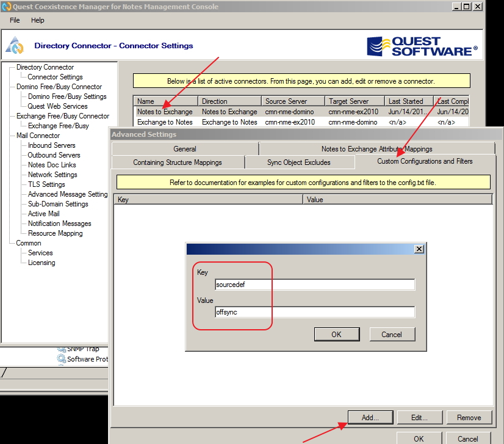Open Active Mail tree item
The image size is (504, 444).
43,214
